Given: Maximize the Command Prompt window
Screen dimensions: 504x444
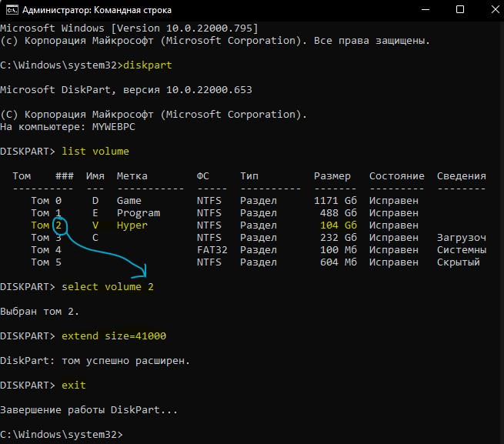Looking at the screenshot, I should (460, 10).
